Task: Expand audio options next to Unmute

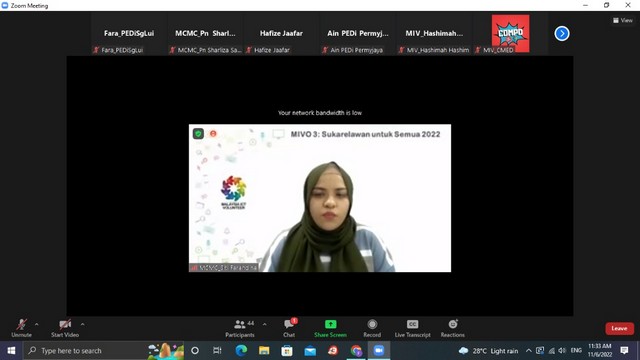Action: coord(36,324)
